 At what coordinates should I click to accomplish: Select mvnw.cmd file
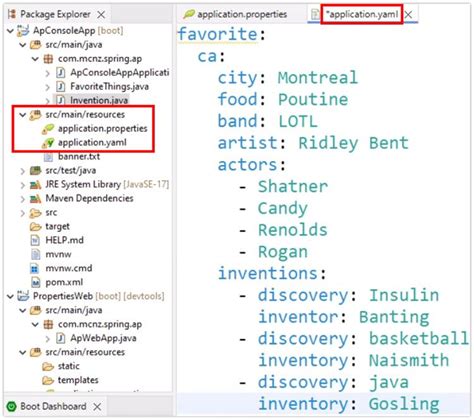coord(69,268)
